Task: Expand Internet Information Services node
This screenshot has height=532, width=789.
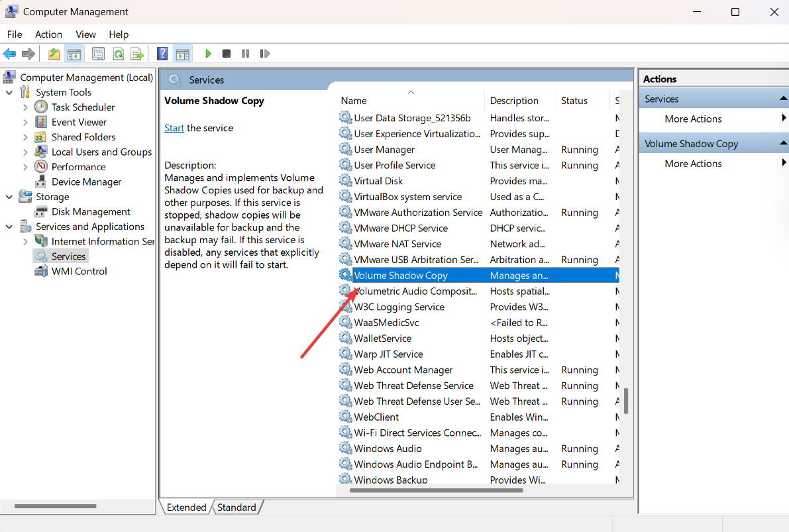Action: tap(25, 242)
